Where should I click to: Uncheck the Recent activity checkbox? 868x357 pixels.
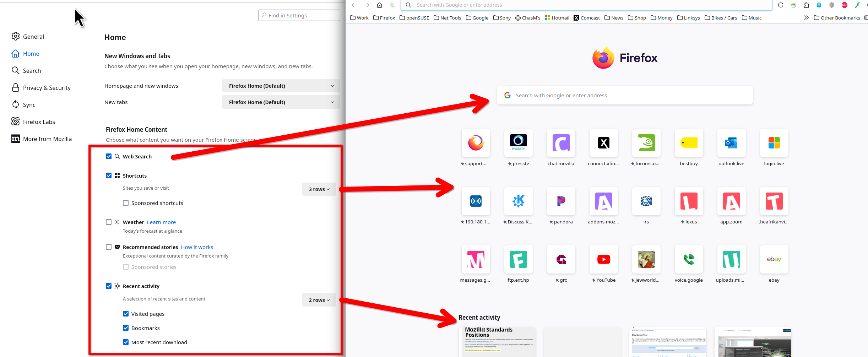[109, 286]
